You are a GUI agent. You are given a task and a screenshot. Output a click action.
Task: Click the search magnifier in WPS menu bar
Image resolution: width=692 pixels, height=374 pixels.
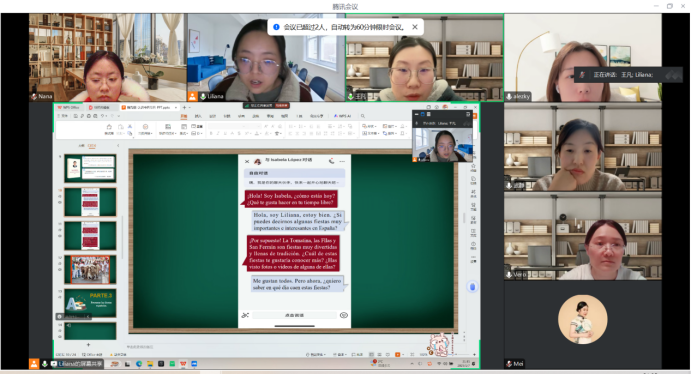pos(363,116)
